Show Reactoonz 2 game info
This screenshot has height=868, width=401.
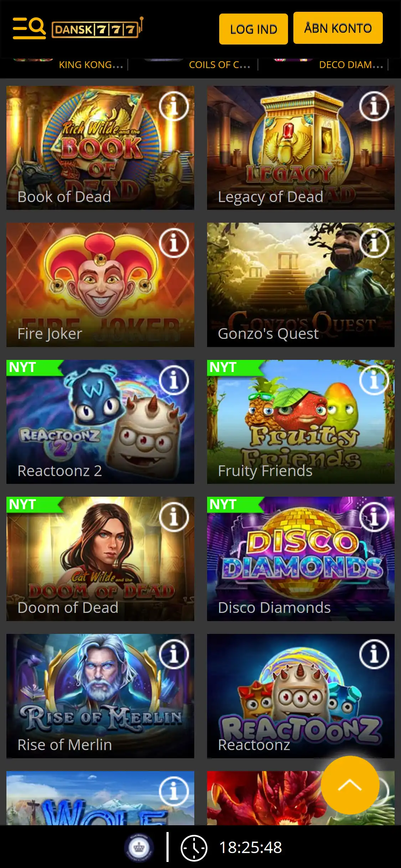174,380
